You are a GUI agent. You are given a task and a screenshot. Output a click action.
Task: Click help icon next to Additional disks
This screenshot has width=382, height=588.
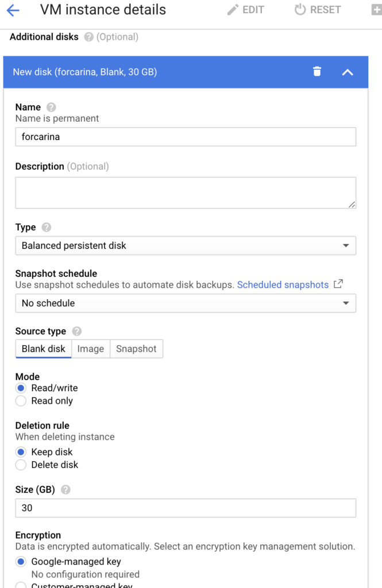point(88,37)
